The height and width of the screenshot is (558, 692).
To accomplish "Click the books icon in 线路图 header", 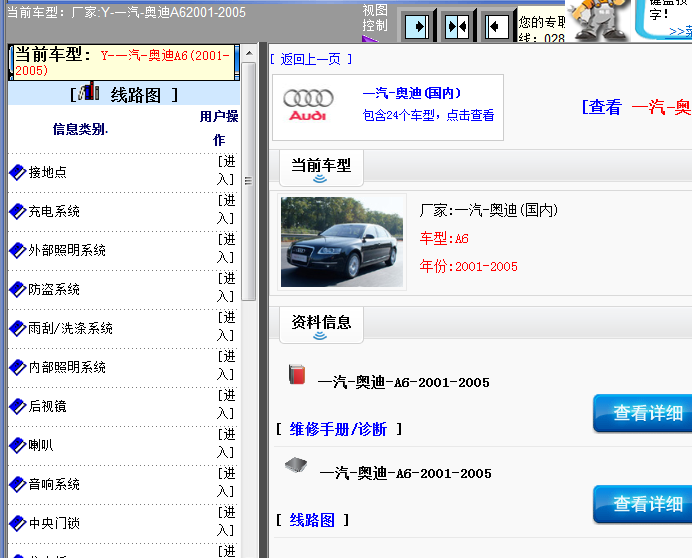I will pos(89,91).
